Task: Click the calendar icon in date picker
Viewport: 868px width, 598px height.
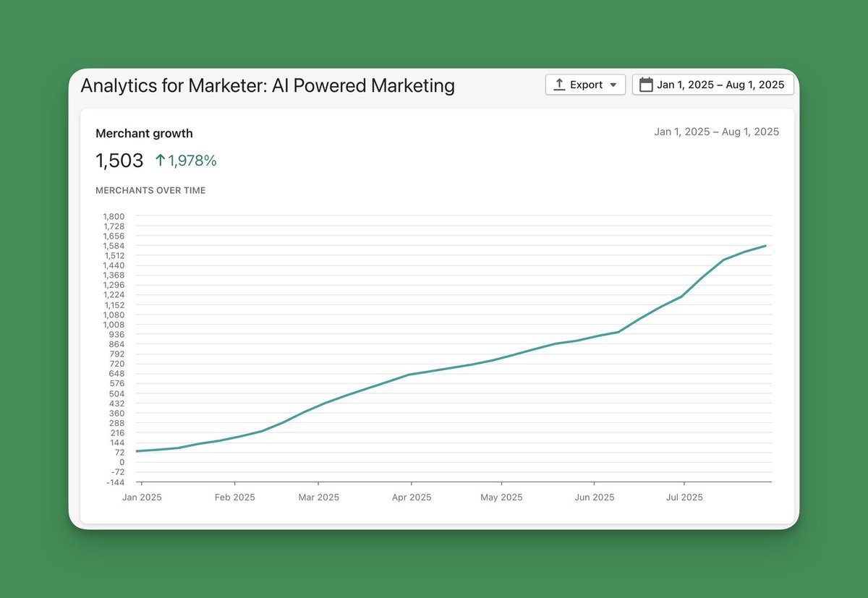Action: (646, 85)
